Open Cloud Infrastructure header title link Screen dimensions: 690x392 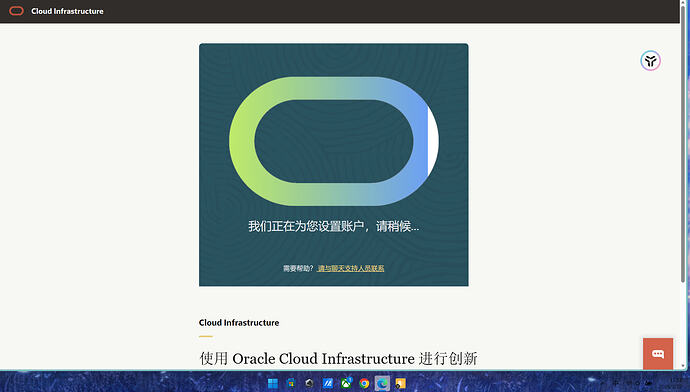(x=67, y=11)
